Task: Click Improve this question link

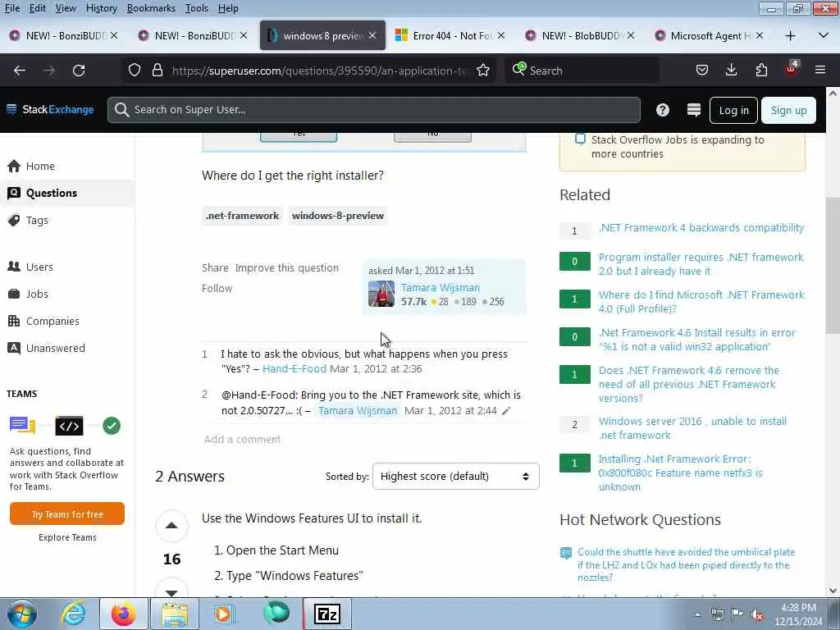Action: pos(286,268)
